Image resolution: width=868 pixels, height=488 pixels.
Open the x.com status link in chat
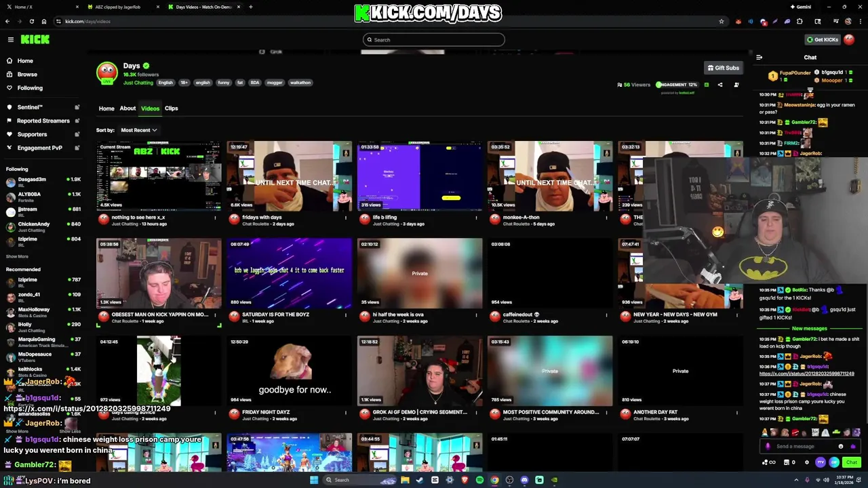806,373
